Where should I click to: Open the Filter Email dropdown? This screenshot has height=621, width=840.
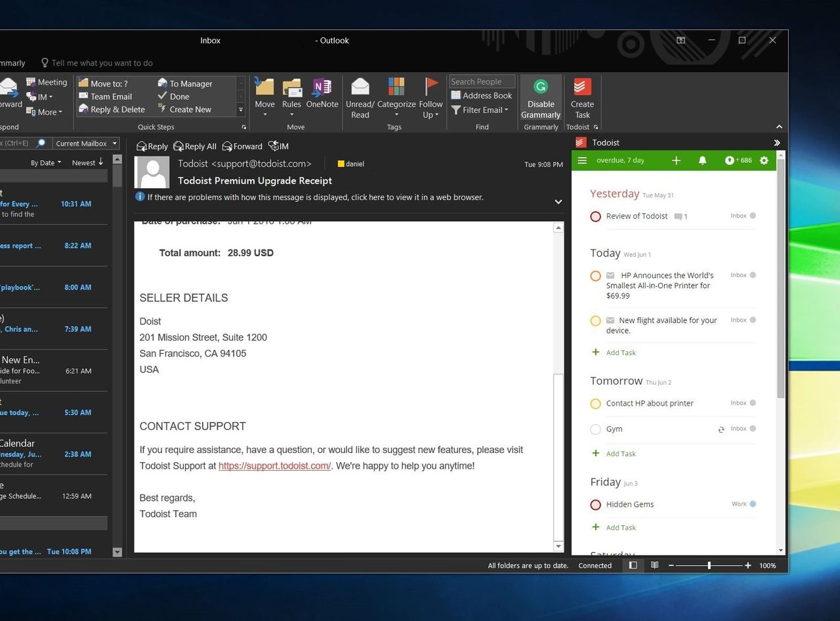480,110
